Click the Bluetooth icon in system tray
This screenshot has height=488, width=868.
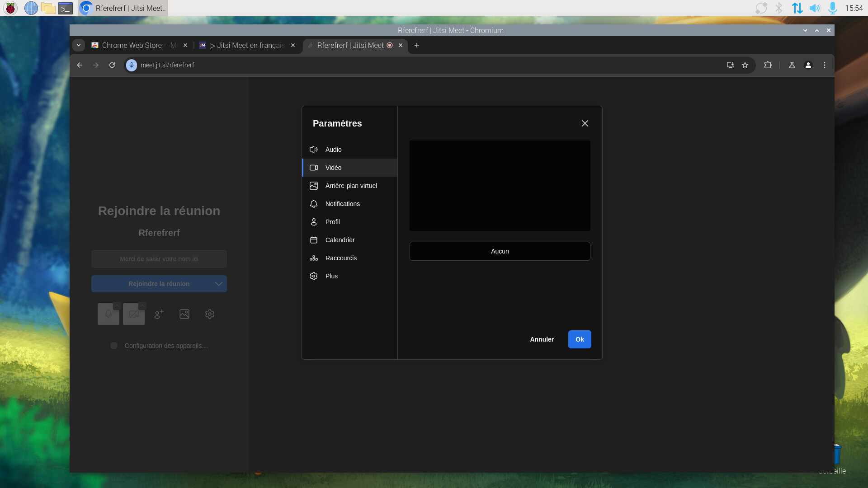coord(779,8)
